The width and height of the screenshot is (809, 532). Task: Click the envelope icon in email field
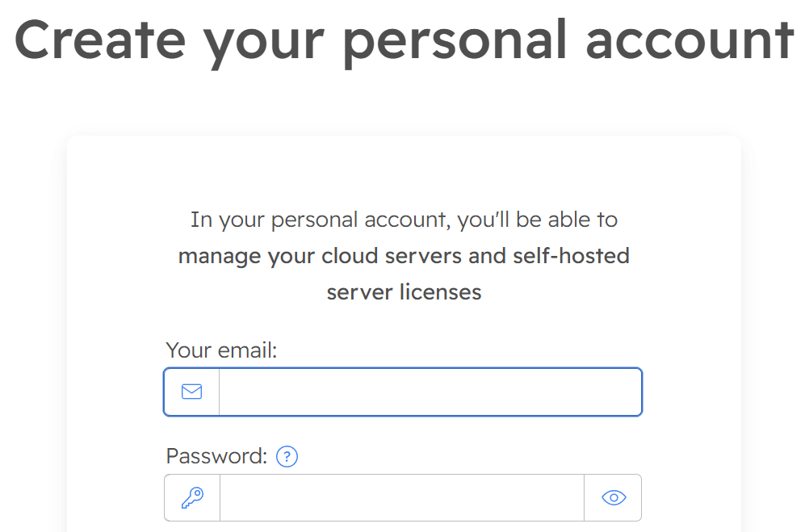pos(191,392)
